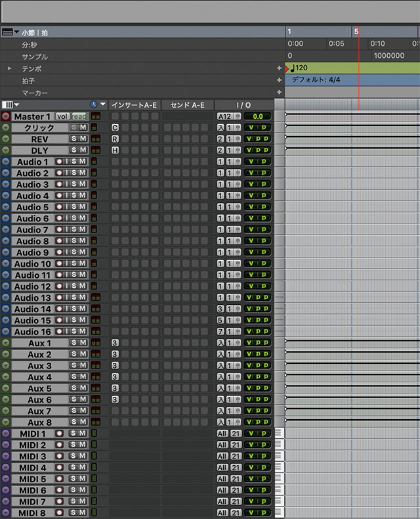Click the clock icon above the track list
The width and height of the screenshot is (420, 519).
[x=94, y=104]
